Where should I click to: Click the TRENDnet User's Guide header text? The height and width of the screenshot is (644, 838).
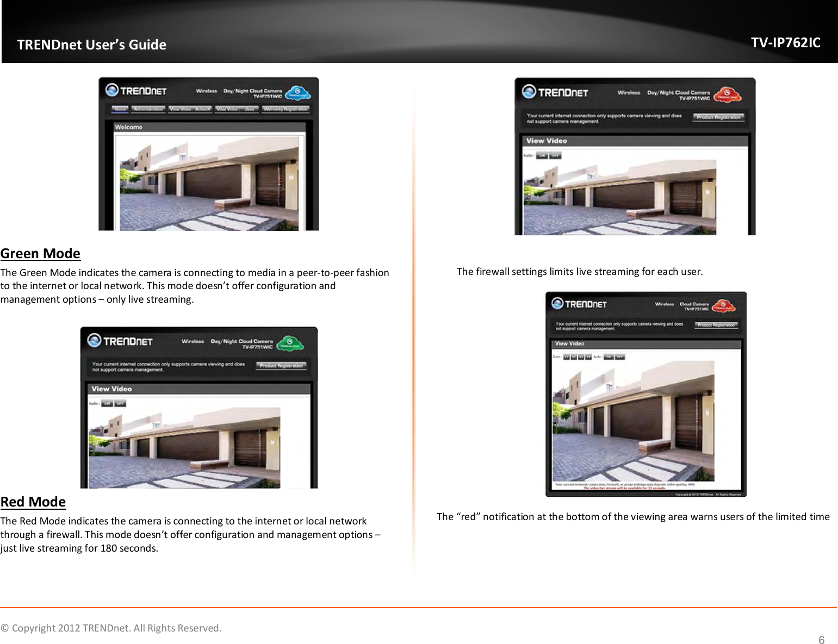[x=92, y=45]
